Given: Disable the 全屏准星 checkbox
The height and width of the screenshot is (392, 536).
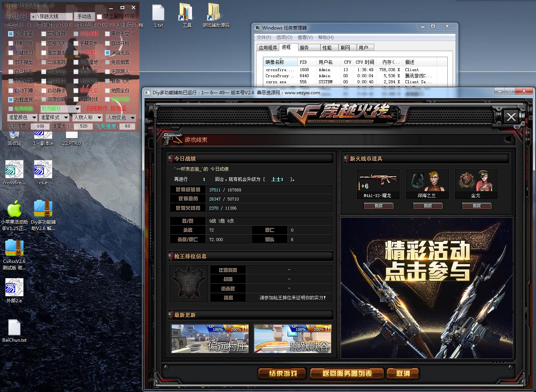Looking at the screenshot, I should 11,34.
